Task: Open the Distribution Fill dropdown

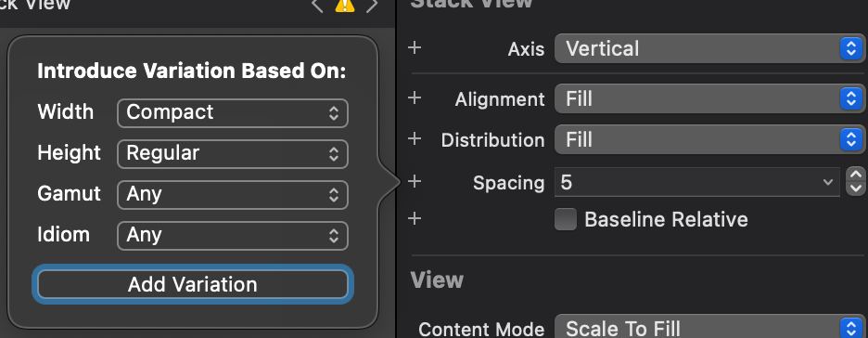Action: 709,139
